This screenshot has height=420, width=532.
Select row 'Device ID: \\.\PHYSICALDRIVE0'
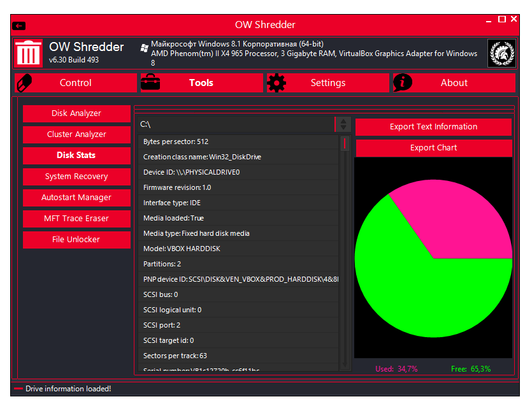pos(238,173)
